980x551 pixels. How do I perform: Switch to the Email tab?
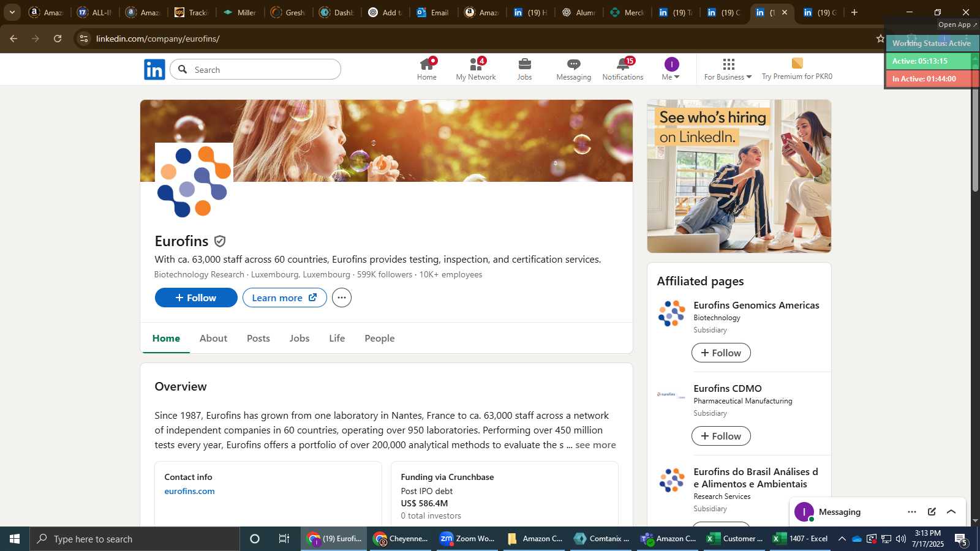point(433,12)
